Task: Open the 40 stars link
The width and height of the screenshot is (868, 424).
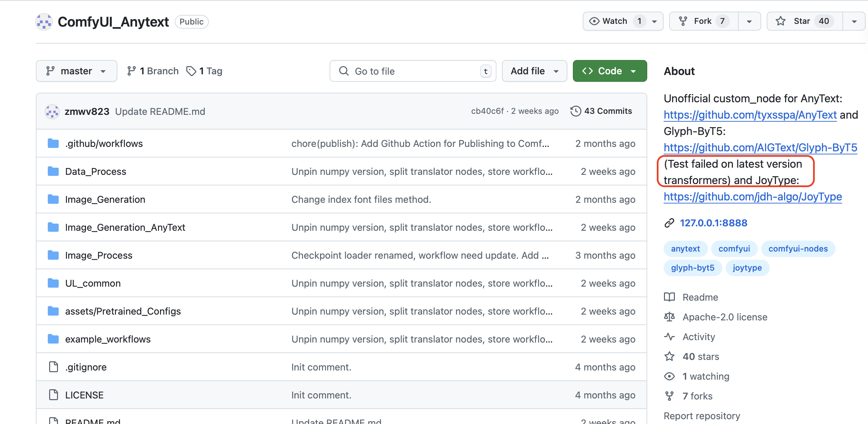Action: click(701, 357)
